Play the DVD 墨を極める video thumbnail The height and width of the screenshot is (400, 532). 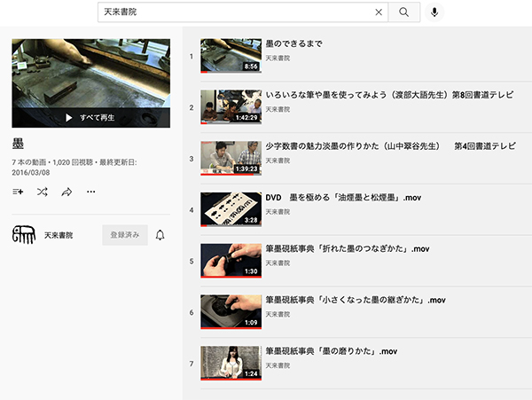click(x=231, y=209)
